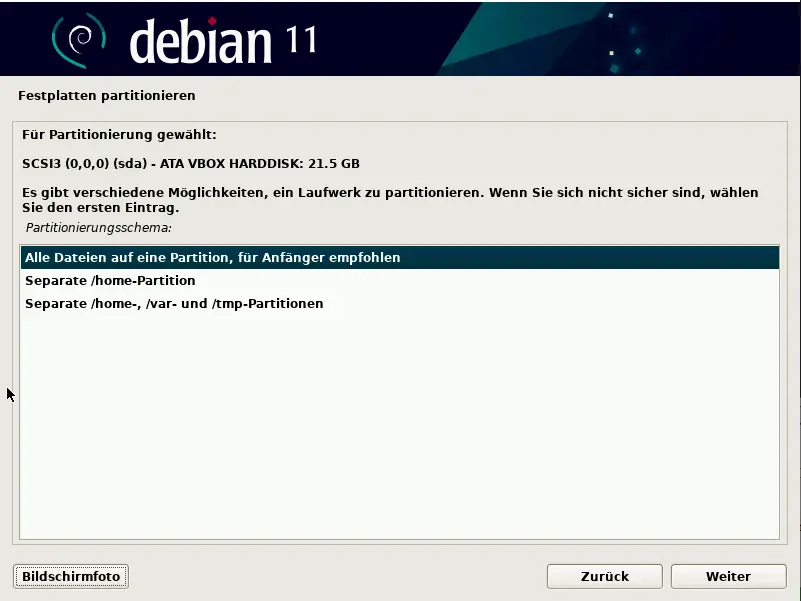Click the empty area inside the scheme list

[400, 430]
